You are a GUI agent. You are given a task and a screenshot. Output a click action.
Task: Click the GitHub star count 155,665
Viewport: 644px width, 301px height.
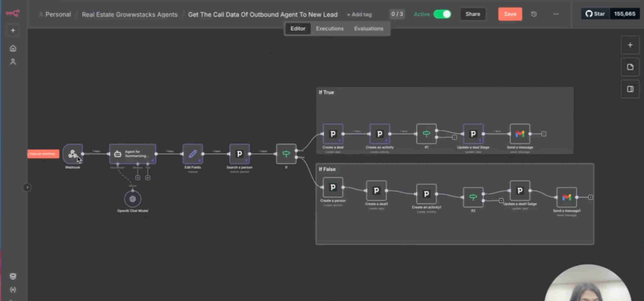tap(625, 14)
